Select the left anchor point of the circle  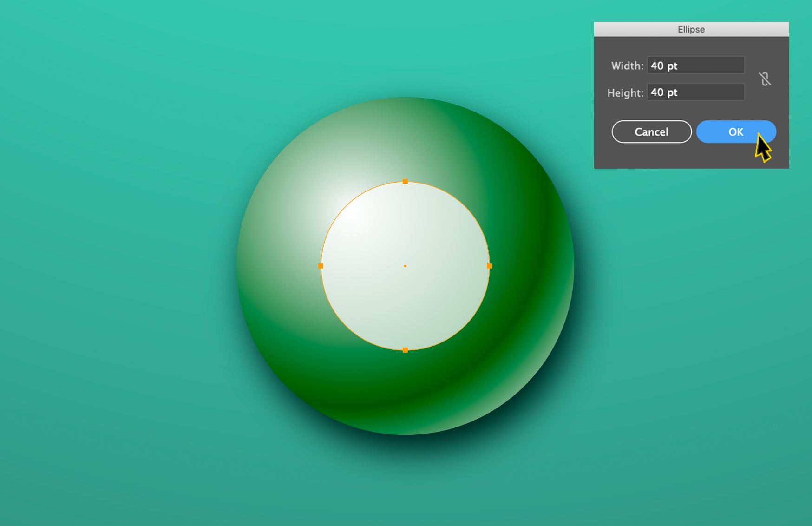click(321, 266)
